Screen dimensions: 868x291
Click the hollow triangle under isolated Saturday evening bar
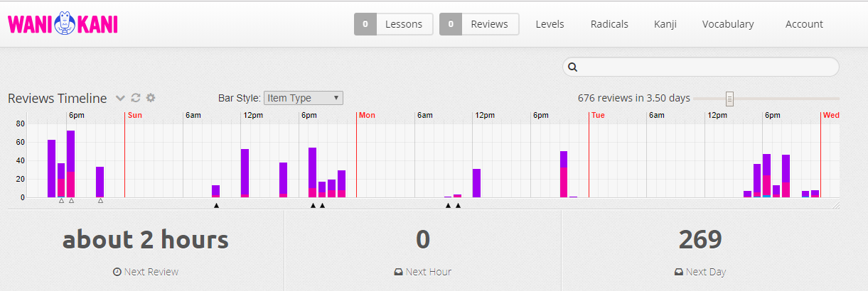click(100, 201)
